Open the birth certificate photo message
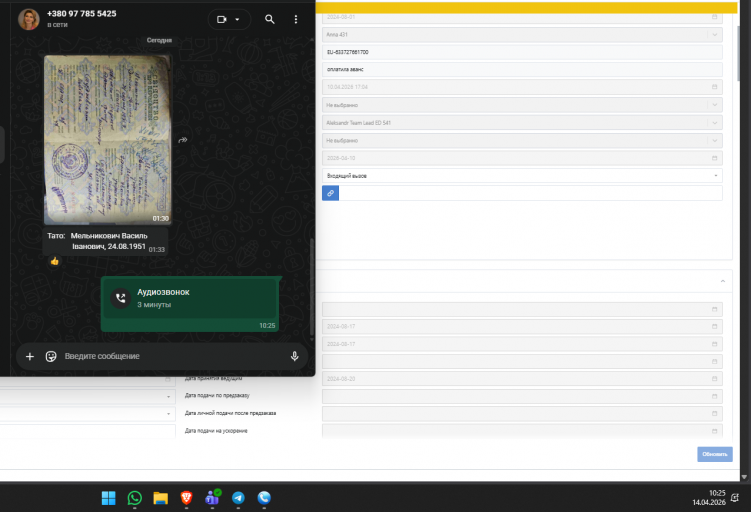The width and height of the screenshot is (751, 512). pos(108,140)
